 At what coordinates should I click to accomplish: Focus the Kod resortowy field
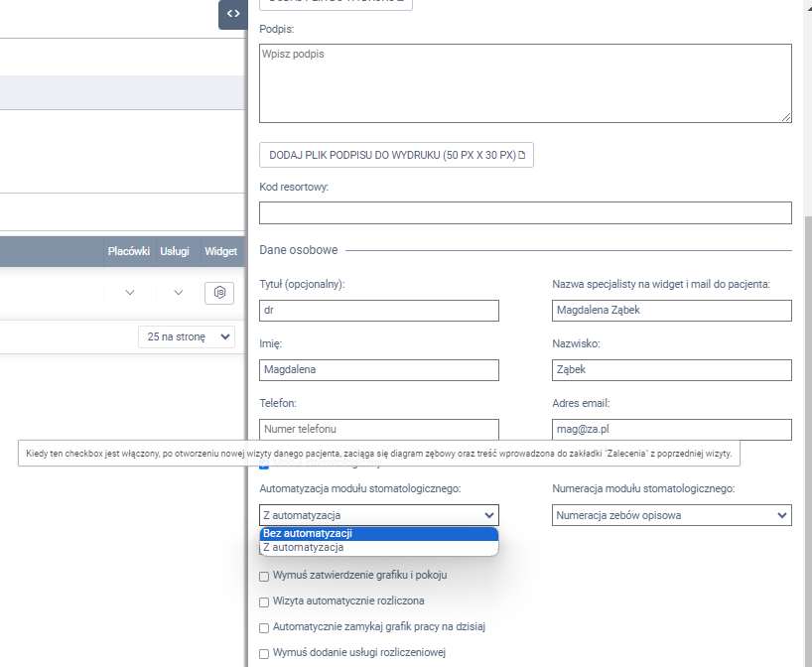pyautogui.click(x=524, y=213)
